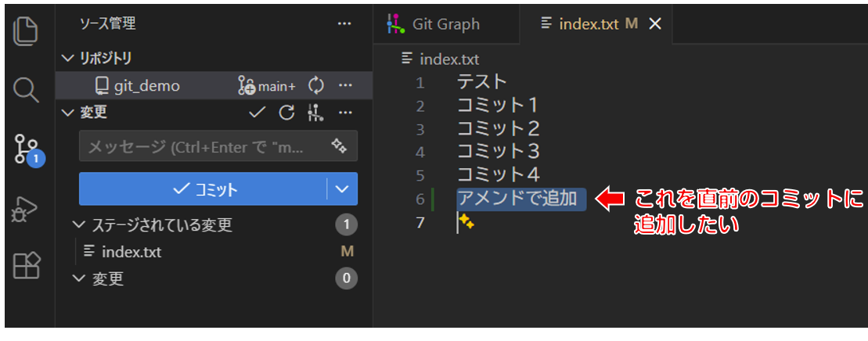Select the index.txt editor tab
The image size is (868, 341).
(589, 24)
